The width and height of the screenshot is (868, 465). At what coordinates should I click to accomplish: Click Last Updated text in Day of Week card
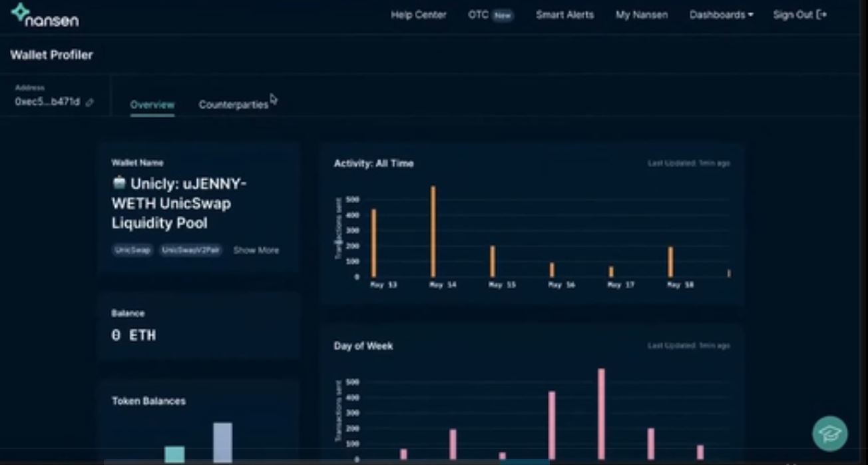689,346
